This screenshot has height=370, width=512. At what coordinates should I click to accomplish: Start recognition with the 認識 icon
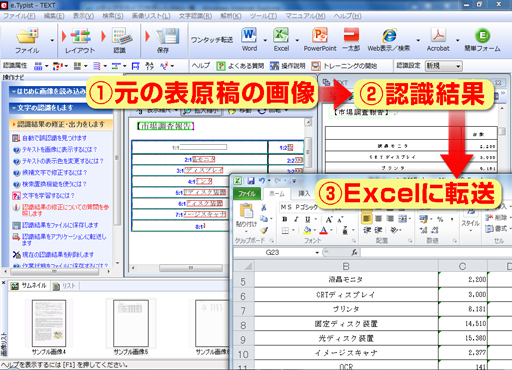coord(121,36)
